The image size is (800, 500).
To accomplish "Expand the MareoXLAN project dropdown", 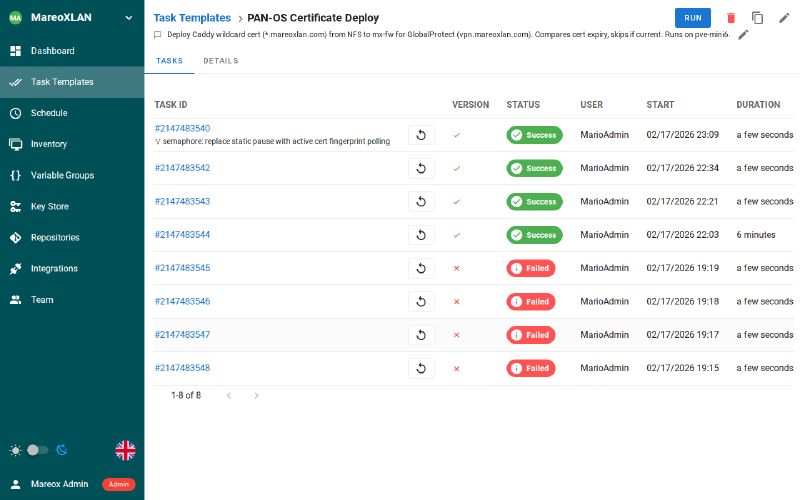I will (x=129, y=18).
